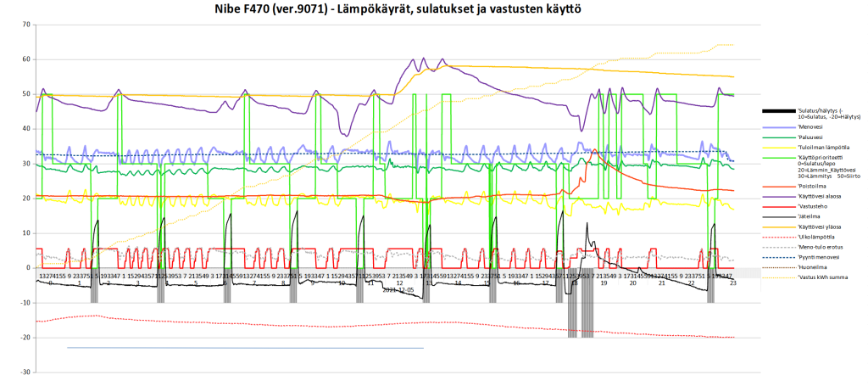Select the 'Käyttöprioriteetti' legend entry

(818, 157)
